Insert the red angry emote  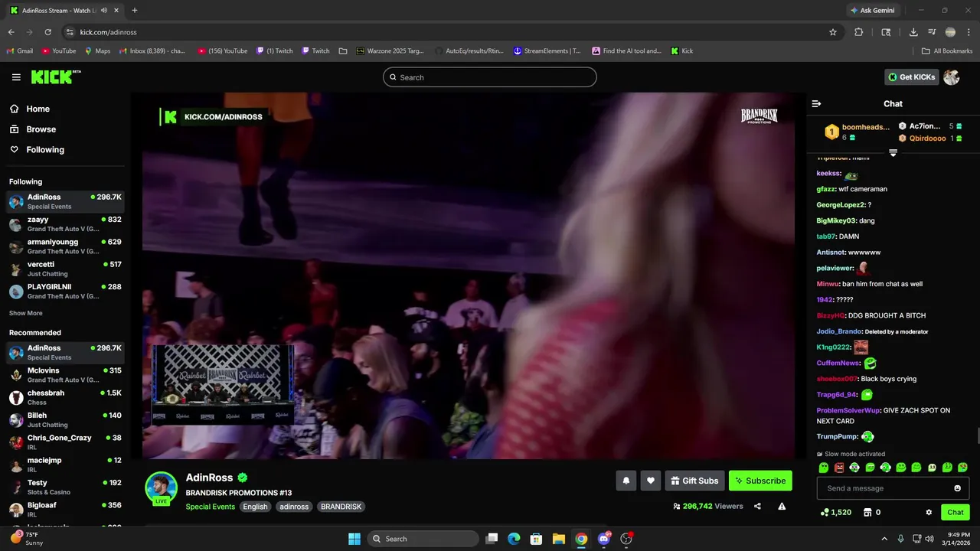point(839,468)
